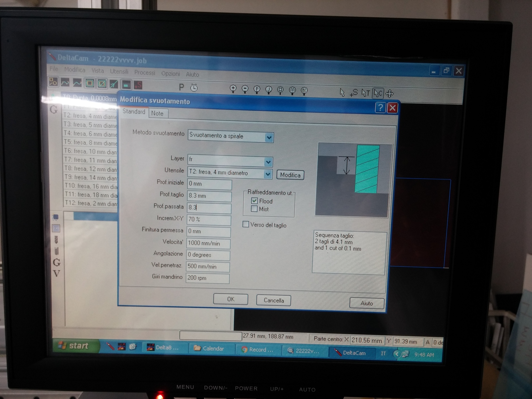The width and height of the screenshot is (532, 399).
Task: Select T5: fresa, 8 mm in tool list
Action: (90, 143)
